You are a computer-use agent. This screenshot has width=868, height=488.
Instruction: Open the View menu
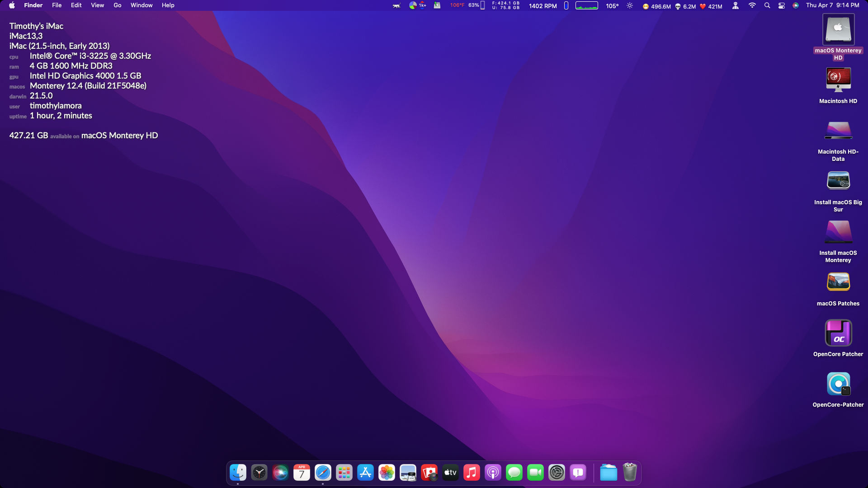point(97,5)
